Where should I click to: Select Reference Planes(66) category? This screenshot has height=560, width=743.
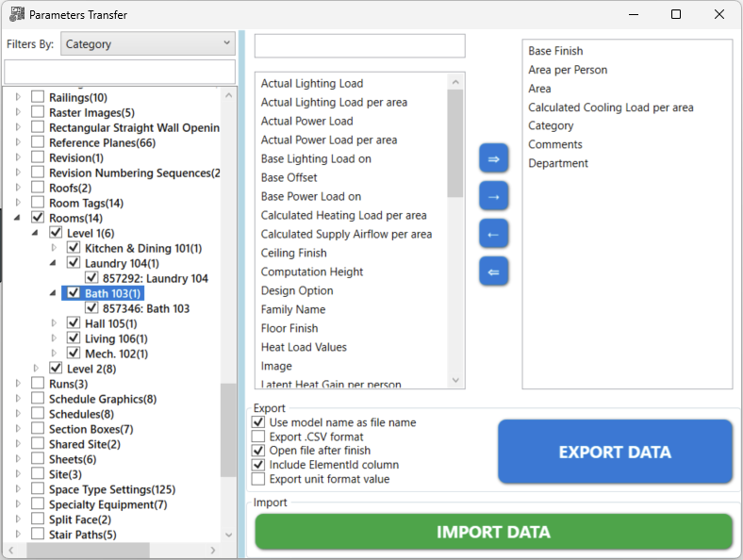(102, 142)
